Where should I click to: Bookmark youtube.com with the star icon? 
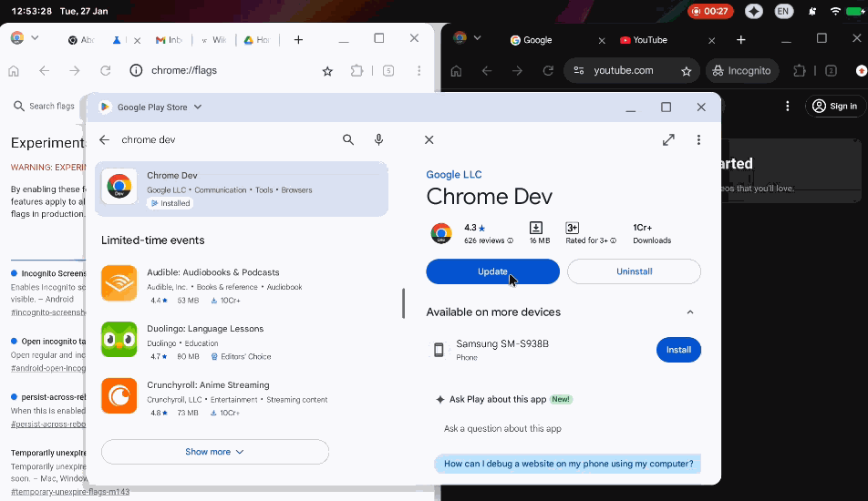click(687, 71)
